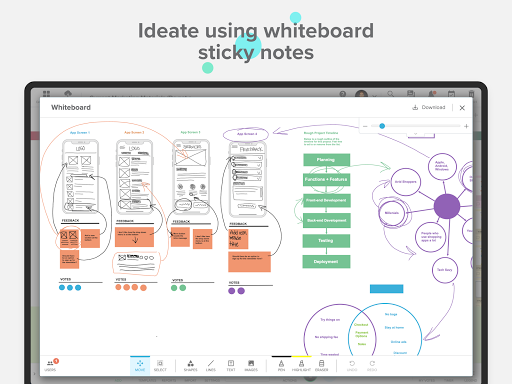
Task: Click the Millenials purple circle
Action: tap(392, 213)
